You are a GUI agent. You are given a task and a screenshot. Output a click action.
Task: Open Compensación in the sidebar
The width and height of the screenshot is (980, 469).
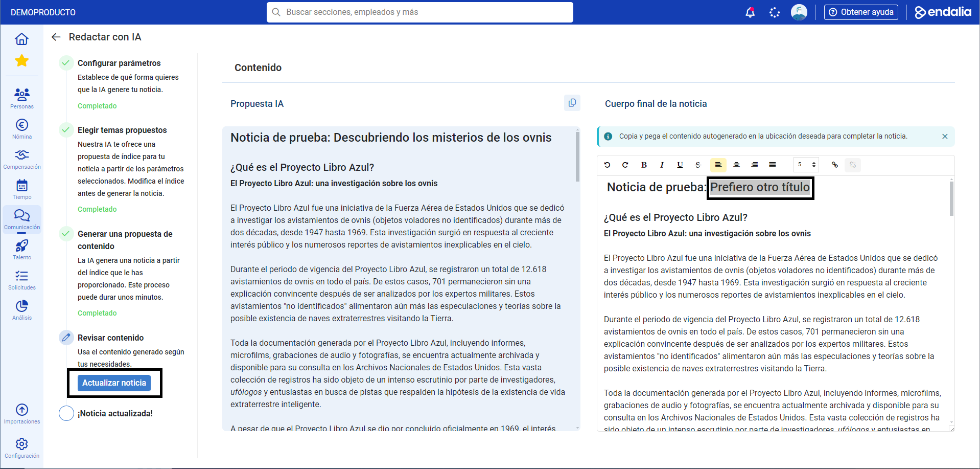(x=22, y=159)
